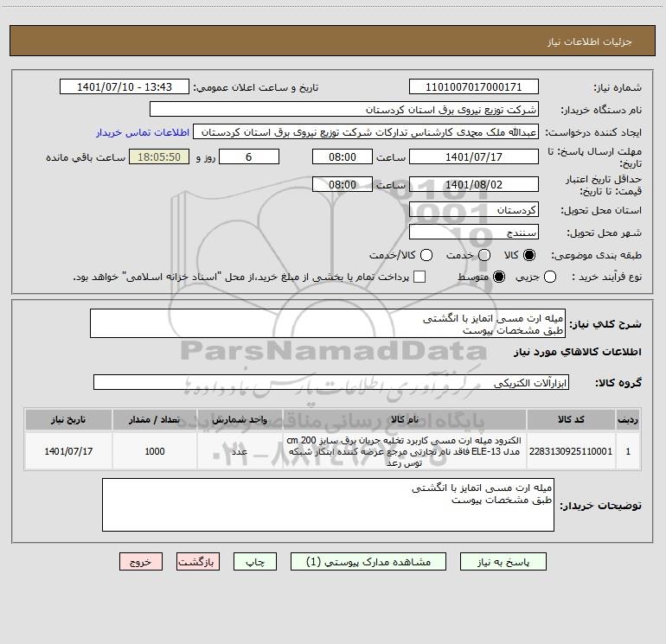666x644 pixels.
Task: Click the توضیحات خریدار text area
Action: coord(328,505)
